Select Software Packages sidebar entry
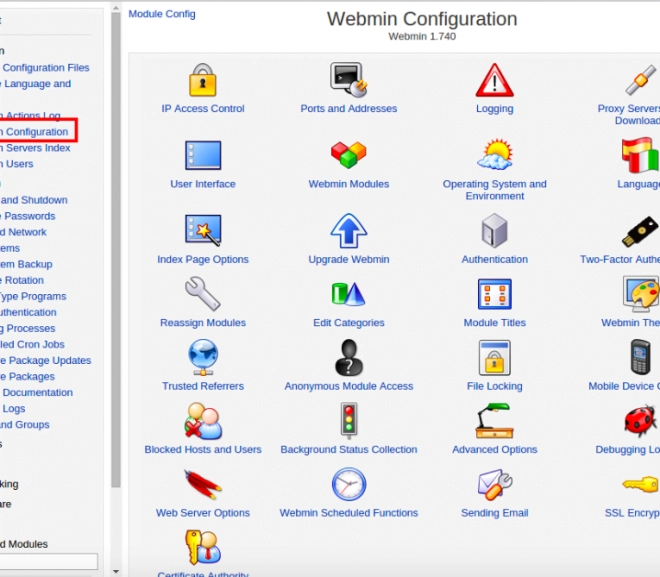 [27, 377]
